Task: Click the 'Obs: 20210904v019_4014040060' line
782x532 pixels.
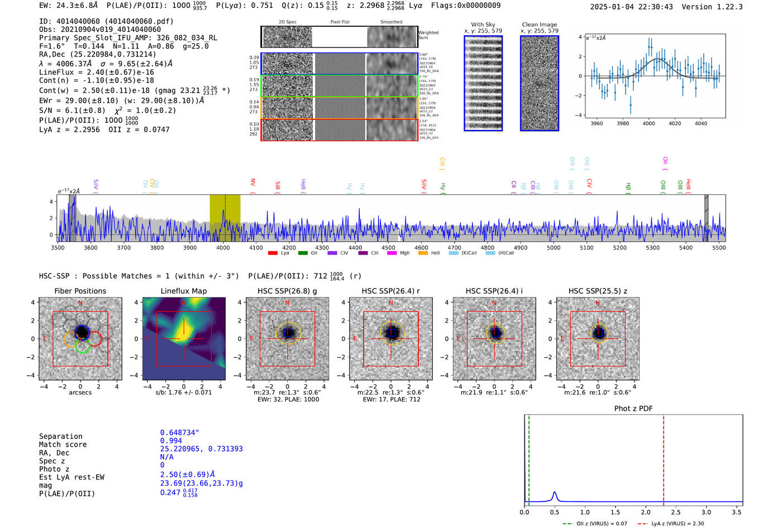Action: coord(100,30)
